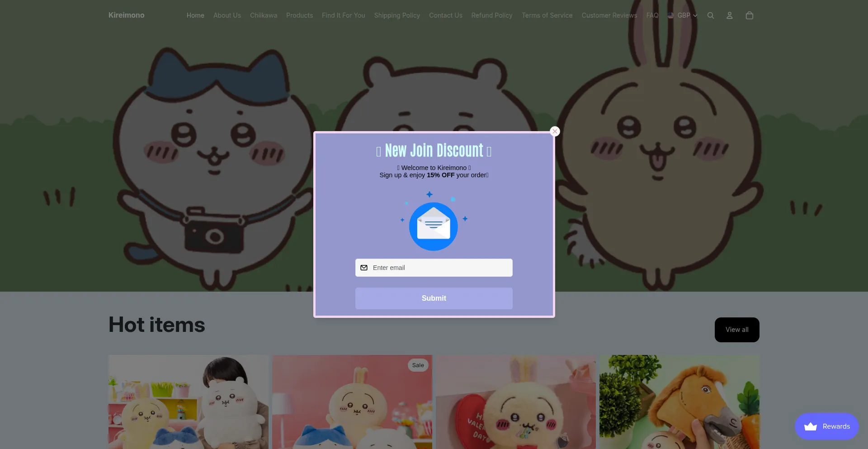Screen dimensions: 868x449
Task: Open the boy holding plush product thumbnail
Action: coord(189,402)
